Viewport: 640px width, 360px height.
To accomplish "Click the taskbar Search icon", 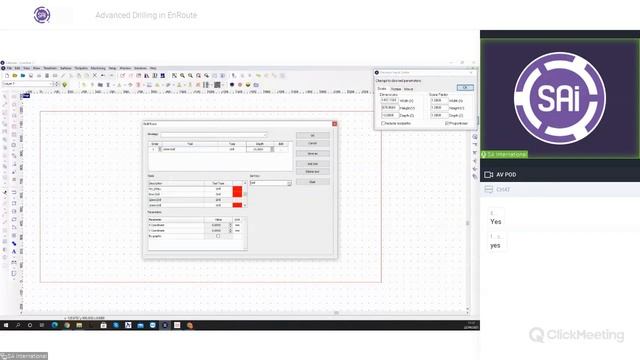I will point(18,325).
